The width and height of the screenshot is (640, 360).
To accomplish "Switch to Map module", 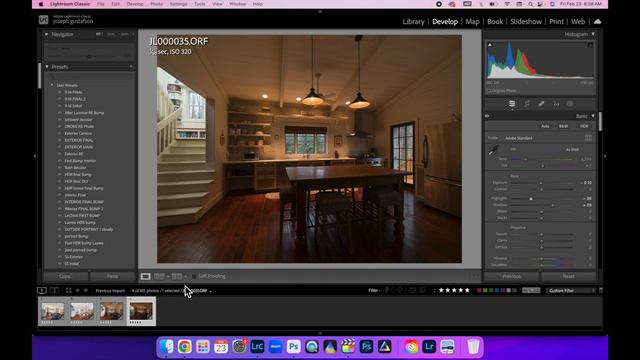I will [472, 22].
